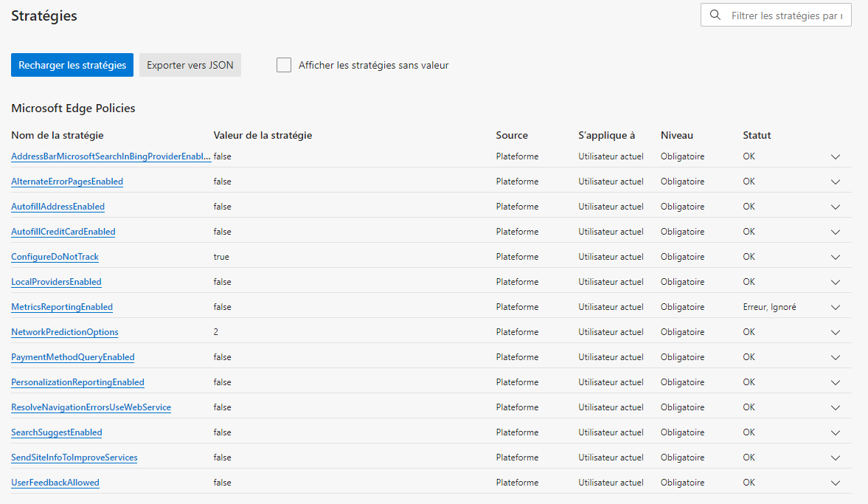Expand AlternateErrorPagesEnabled row details
The width and height of the screenshot is (868, 504).
[836, 182]
